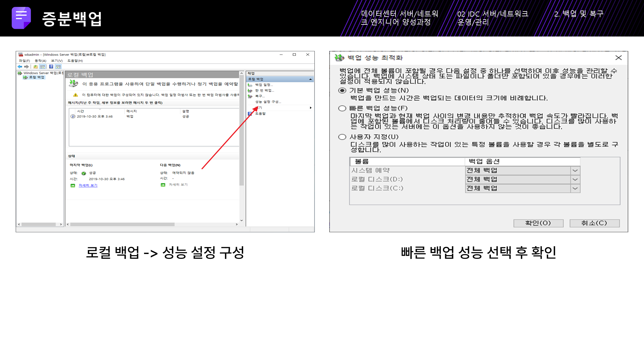Click the recover (복구) action icon
Screen dimensions: 644x362
click(250, 96)
